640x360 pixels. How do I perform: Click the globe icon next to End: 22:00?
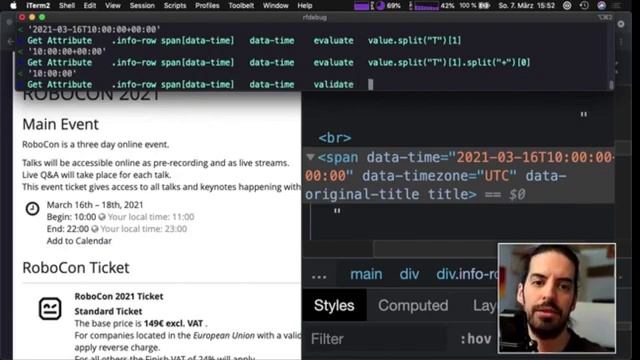[x=95, y=229]
